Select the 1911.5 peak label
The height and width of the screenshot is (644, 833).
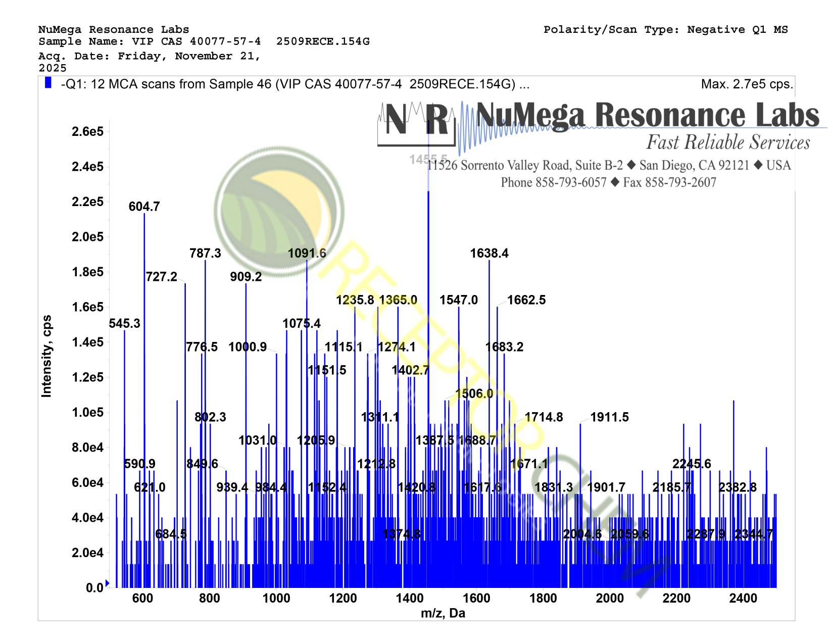click(x=609, y=417)
